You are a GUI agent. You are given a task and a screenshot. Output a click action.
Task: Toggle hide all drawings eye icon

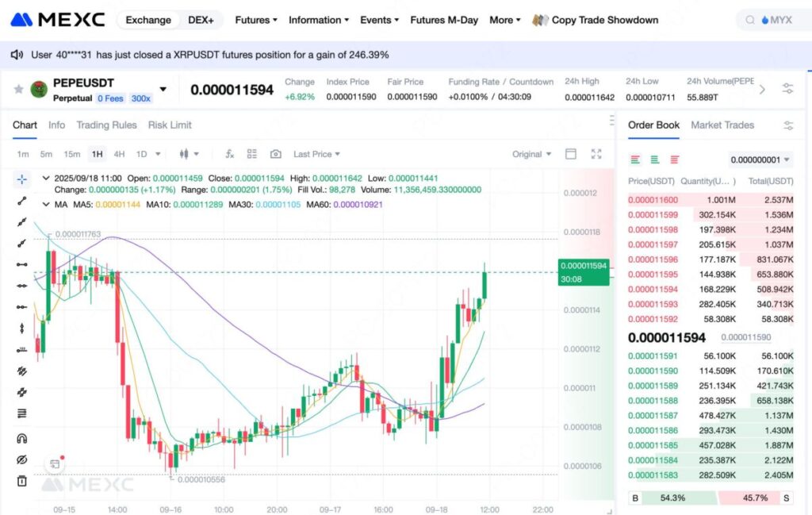(22, 460)
